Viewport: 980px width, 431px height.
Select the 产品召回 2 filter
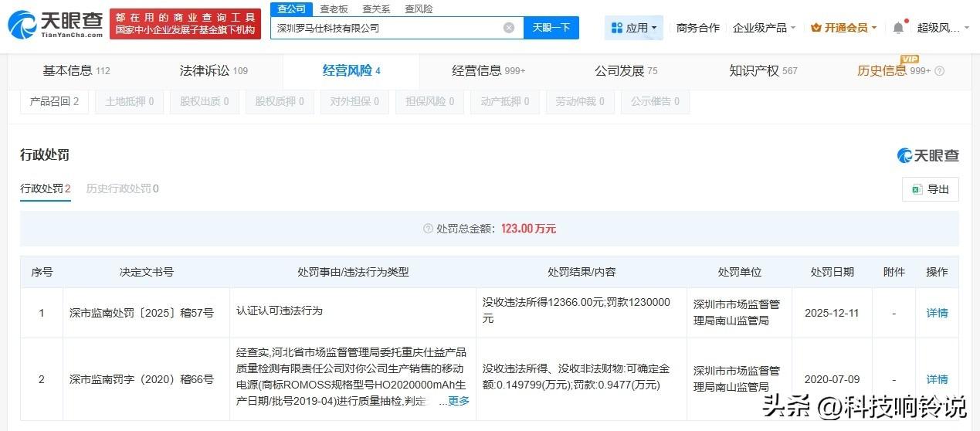(x=54, y=101)
